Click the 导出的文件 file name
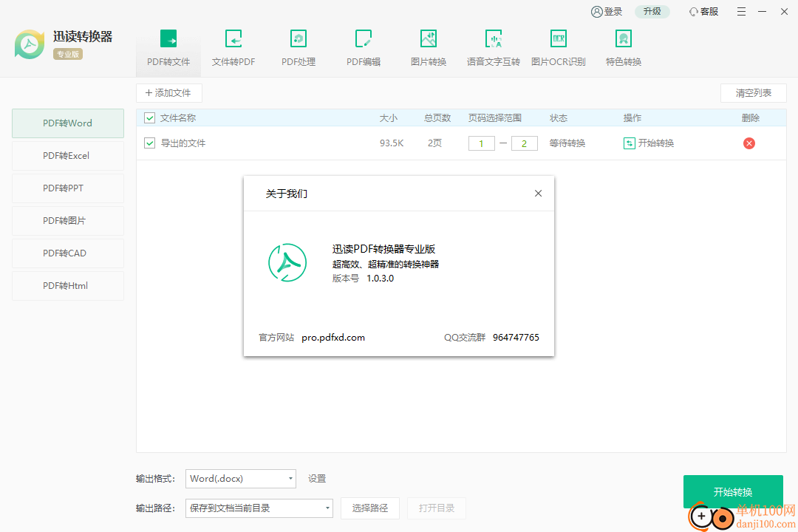This screenshot has width=798, height=532. [x=183, y=143]
